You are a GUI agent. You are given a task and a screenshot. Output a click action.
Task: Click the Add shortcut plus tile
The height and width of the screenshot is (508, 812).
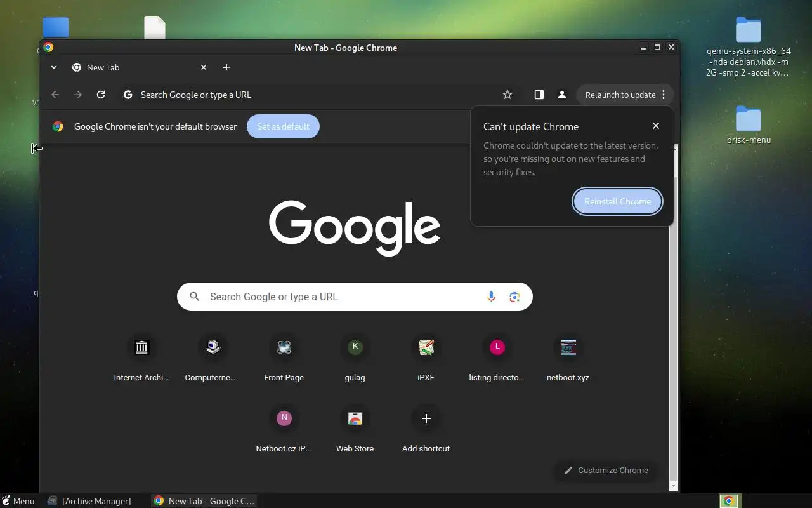click(426, 430)
